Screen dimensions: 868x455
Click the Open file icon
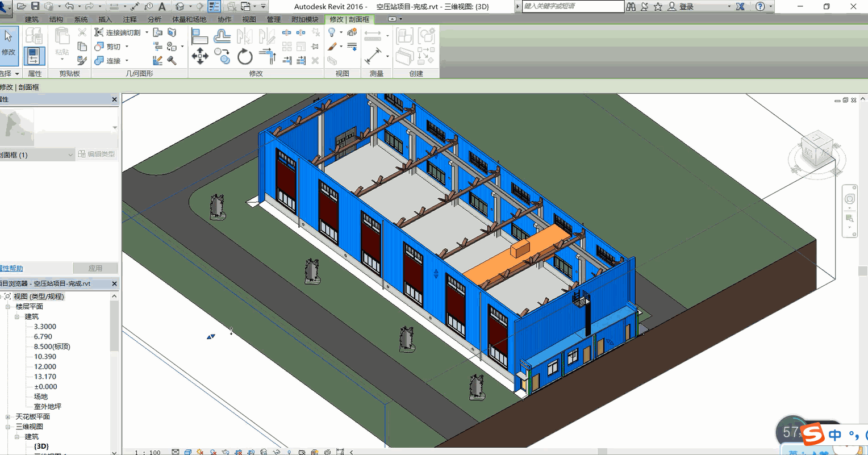pyautogui.click(x=22, y=6)
